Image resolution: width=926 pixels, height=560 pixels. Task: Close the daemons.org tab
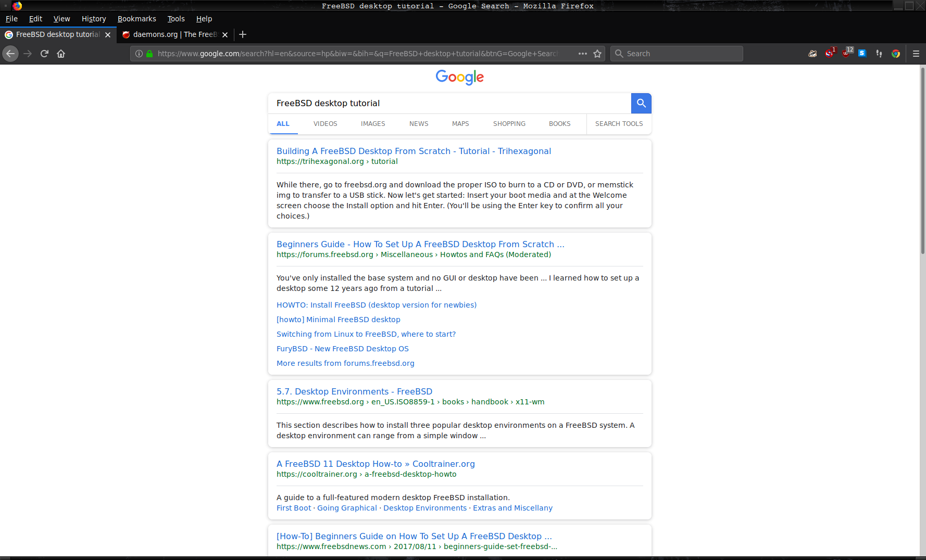[225, 35]
